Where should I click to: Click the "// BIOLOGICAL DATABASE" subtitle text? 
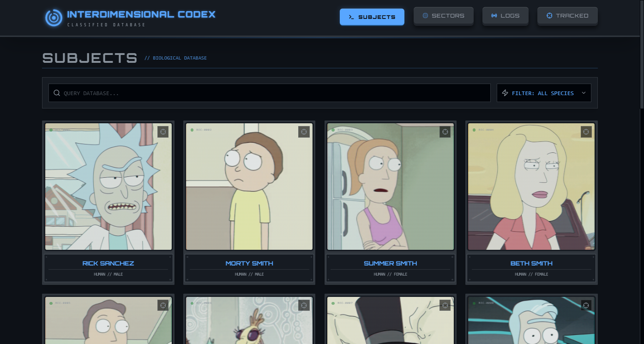176,58
